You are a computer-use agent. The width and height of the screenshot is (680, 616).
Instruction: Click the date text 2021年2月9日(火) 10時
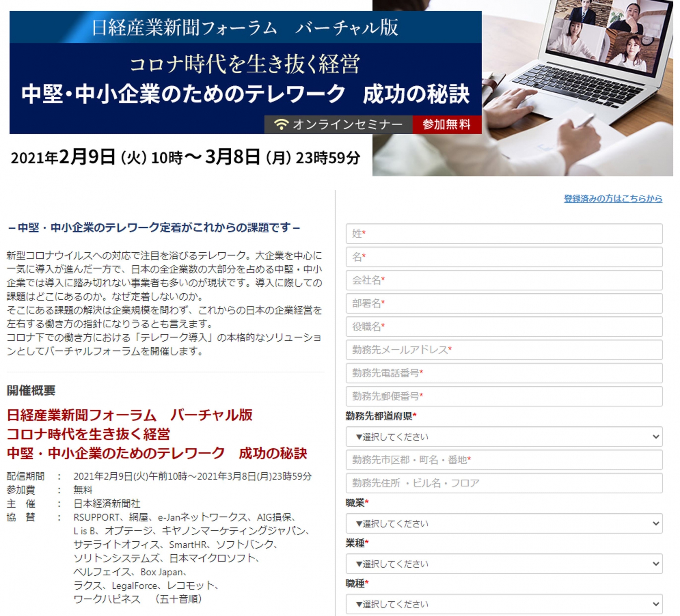coord(97,158)
